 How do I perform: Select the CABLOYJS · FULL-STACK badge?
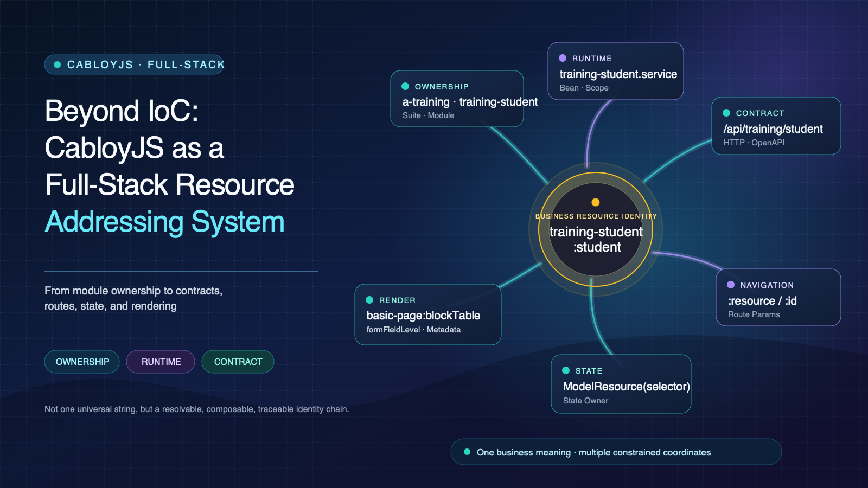135,65
